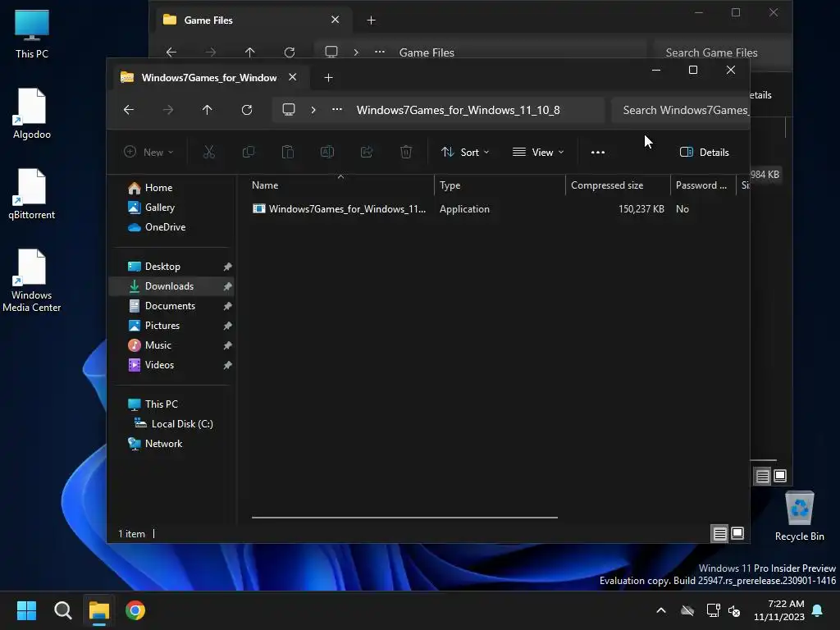
Task: Switch Game Files window to details view icon
Action: coord(763,476)
